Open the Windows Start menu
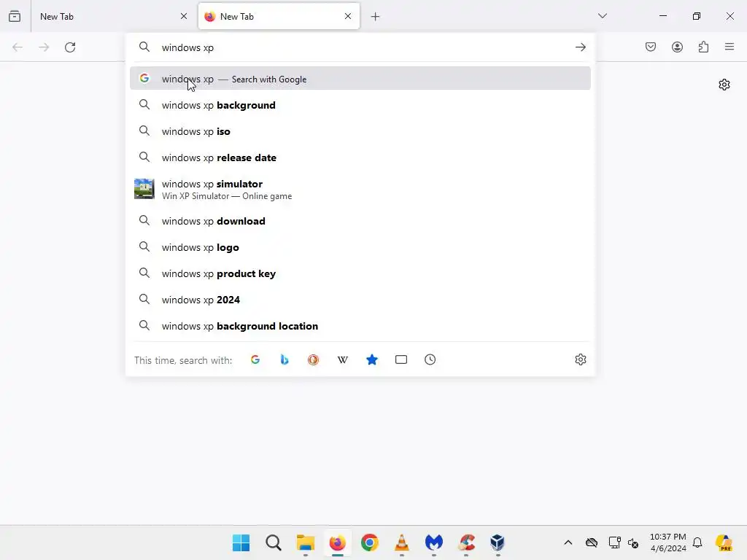The height and width of the screenshot is (560, 747). 241,542
